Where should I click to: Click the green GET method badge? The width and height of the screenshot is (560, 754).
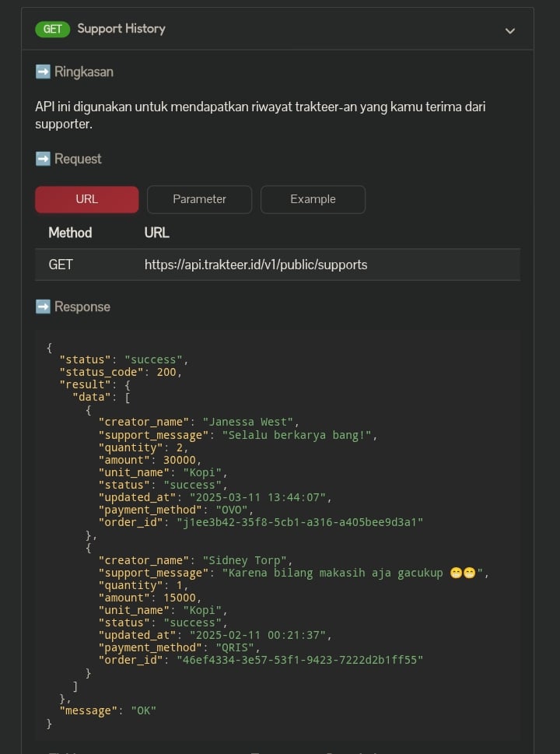[x=52, y=29]
